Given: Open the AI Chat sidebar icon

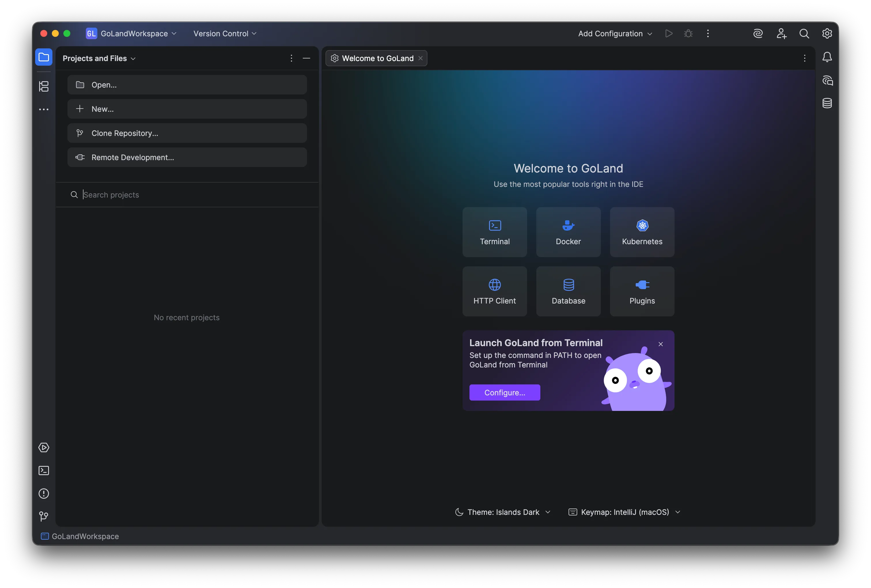Looking at the screenshot, I should pos(827,81).
